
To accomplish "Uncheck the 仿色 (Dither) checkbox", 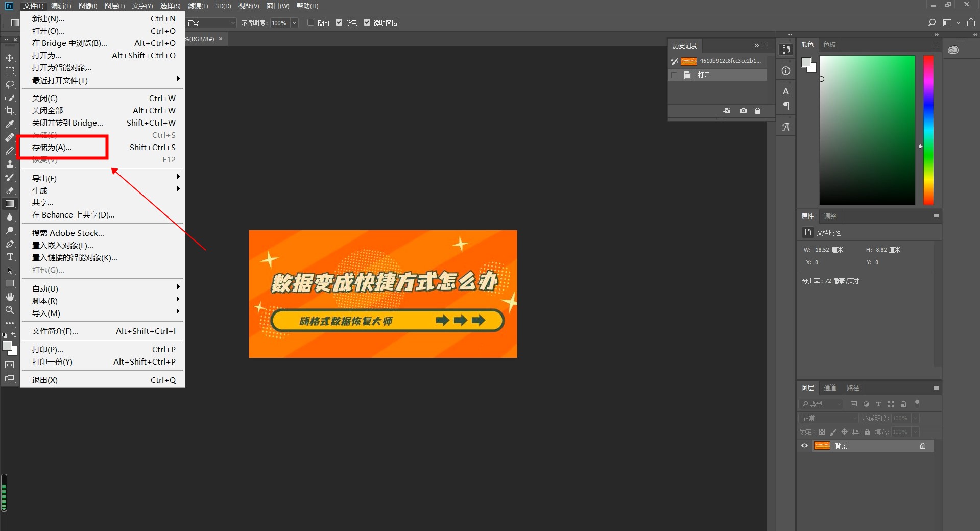I will pyautogui.click(x=339, y=22).
